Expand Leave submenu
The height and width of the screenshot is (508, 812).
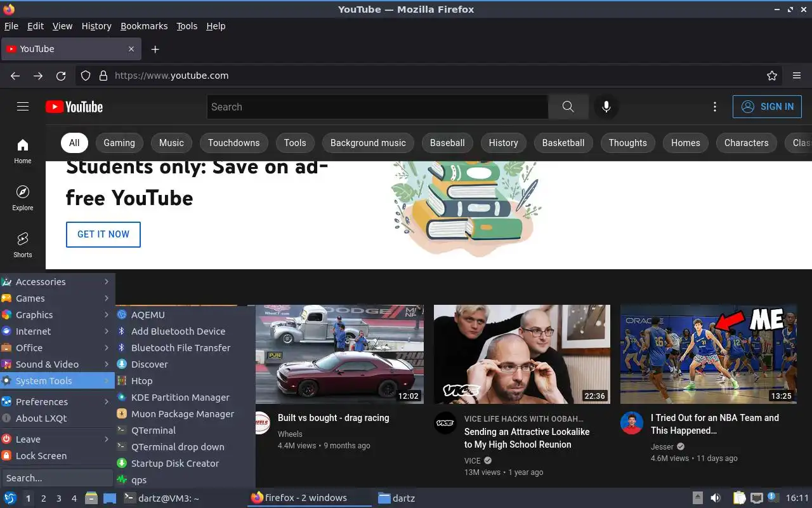click(57, 439)
